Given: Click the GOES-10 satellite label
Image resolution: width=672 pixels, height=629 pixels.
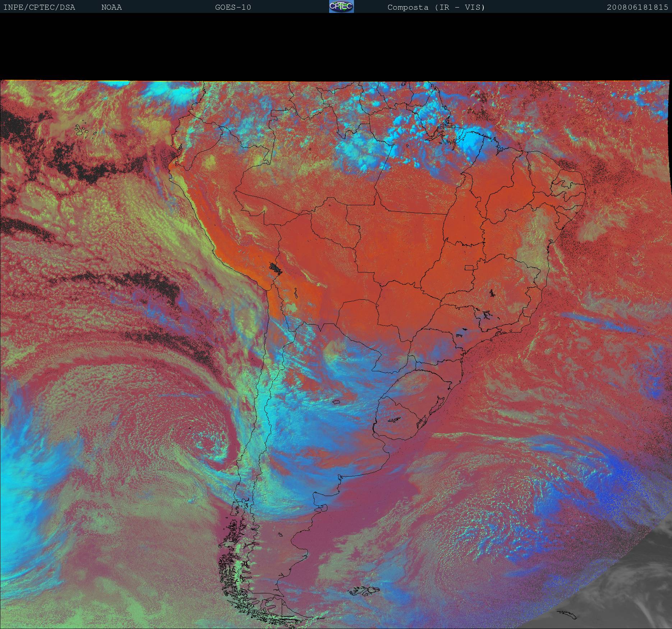Looking at the screenshot, I should tap(233, 8).
